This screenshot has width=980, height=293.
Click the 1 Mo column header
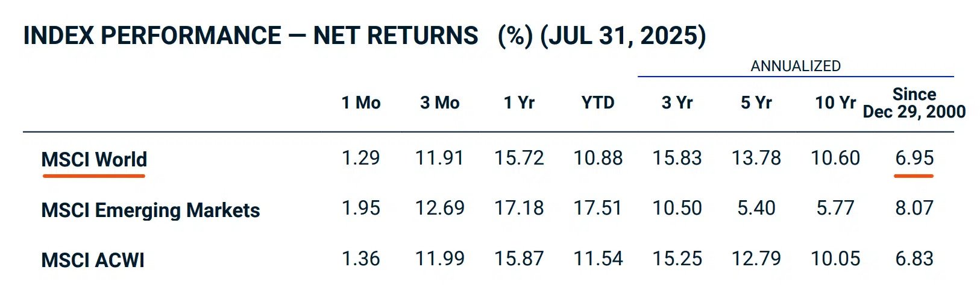tap(361, 103)
